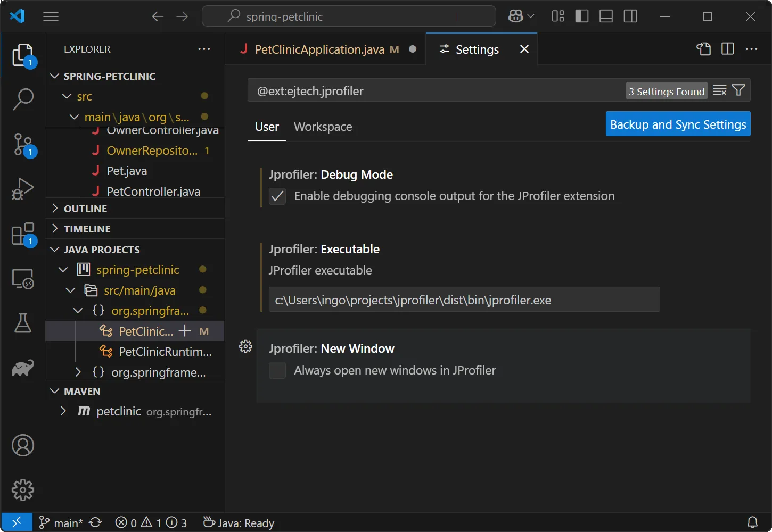Stage PetClinic change with plus icon
The image size is (772, 532).
185,331
